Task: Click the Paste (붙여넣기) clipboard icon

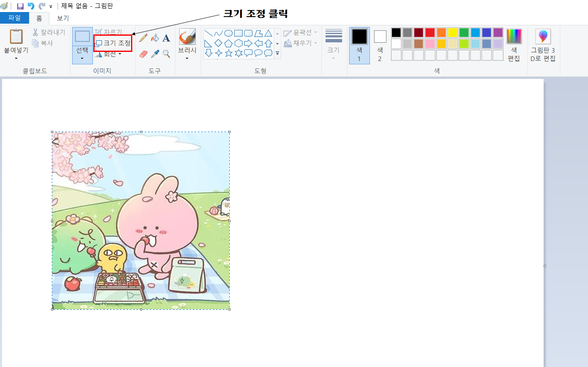Action: 16,37
